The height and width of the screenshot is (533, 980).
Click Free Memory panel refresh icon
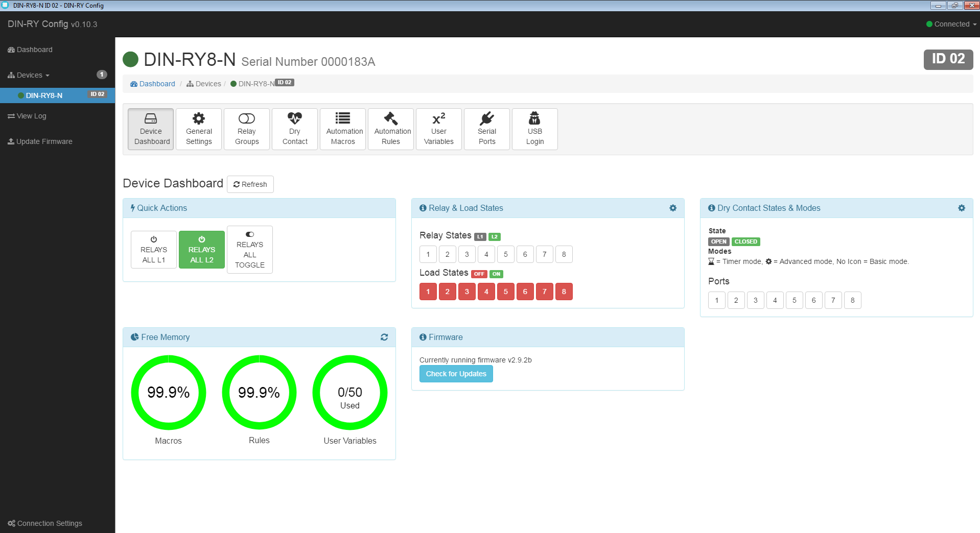tap(384, 337)
